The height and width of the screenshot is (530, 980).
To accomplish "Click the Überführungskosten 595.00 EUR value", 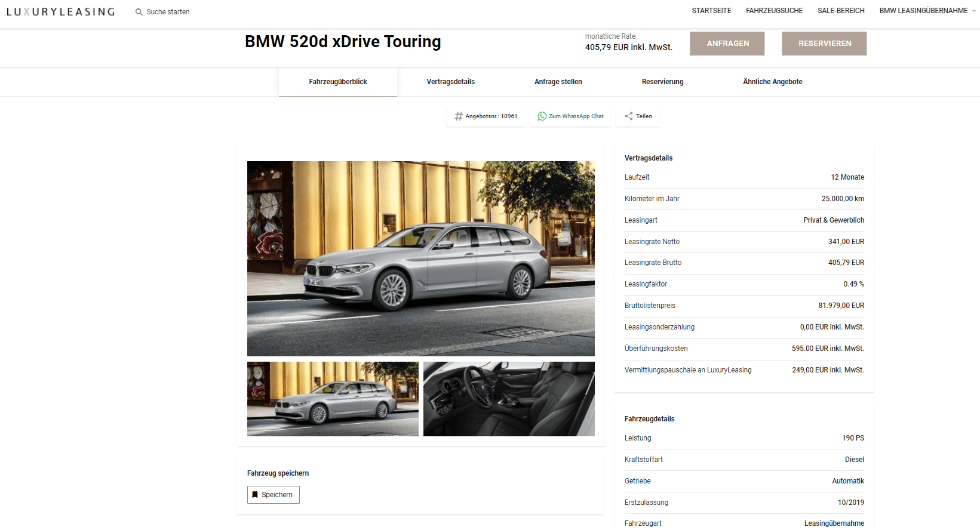I will point(828,349).
